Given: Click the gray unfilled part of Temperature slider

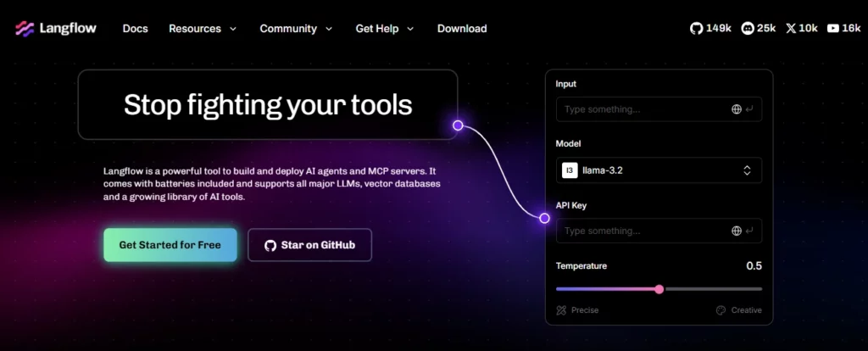Looking at the screenshot, I should 713,289.
